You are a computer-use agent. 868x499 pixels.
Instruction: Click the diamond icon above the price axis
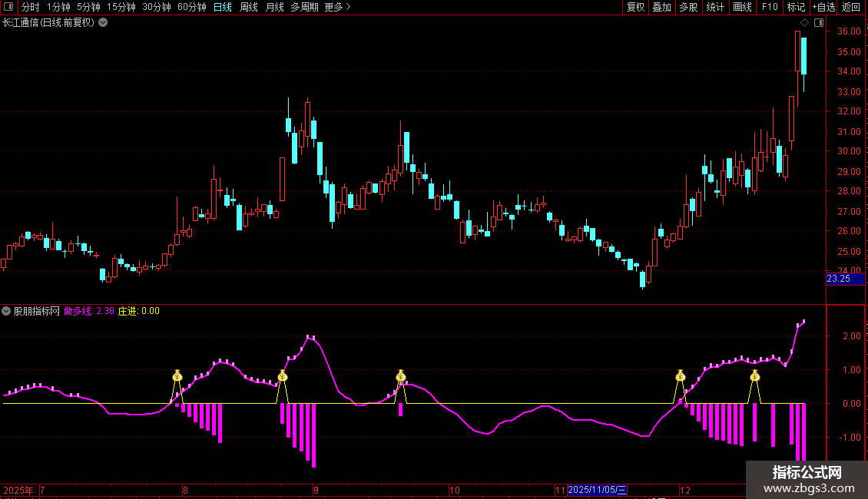[x=804, y=22]
